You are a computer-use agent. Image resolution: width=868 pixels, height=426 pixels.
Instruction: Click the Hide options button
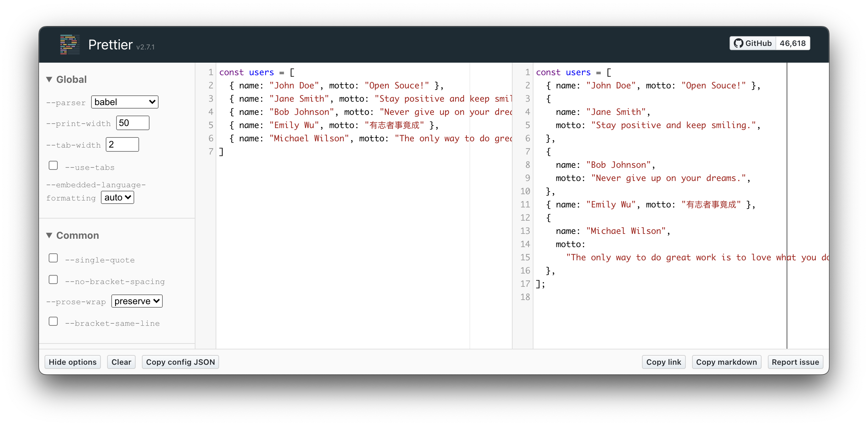[x=73, y=362]
